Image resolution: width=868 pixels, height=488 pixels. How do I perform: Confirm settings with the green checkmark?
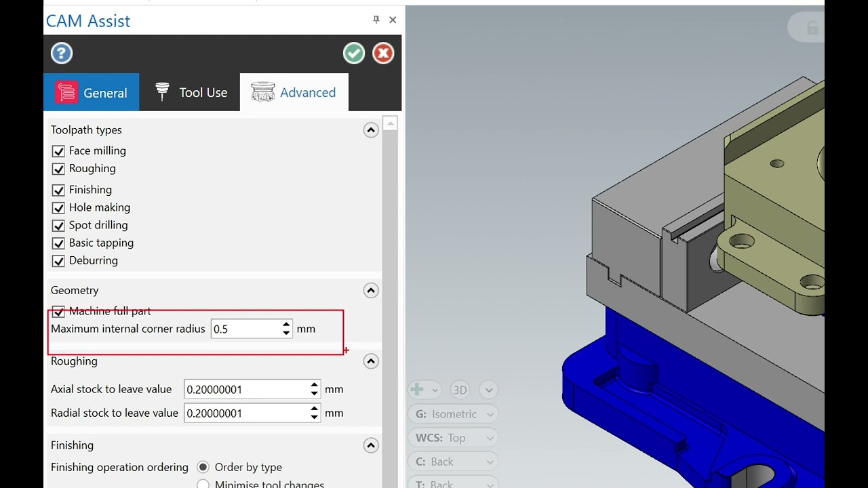pos(353,54)
